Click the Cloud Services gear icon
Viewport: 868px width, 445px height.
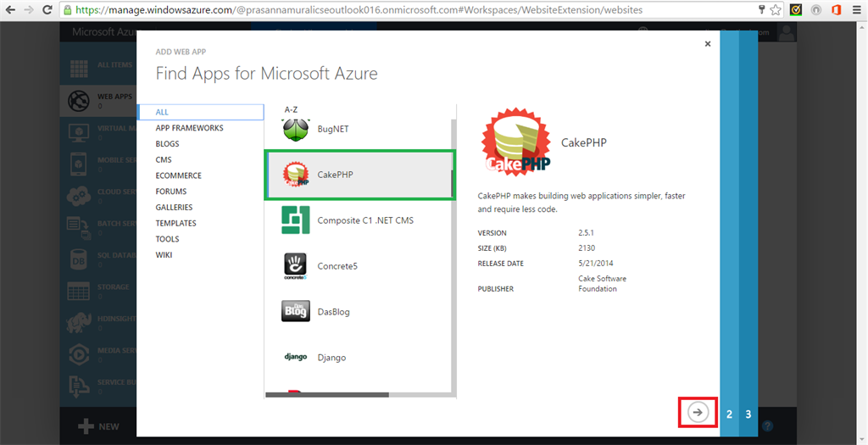[x=79, y=196]
